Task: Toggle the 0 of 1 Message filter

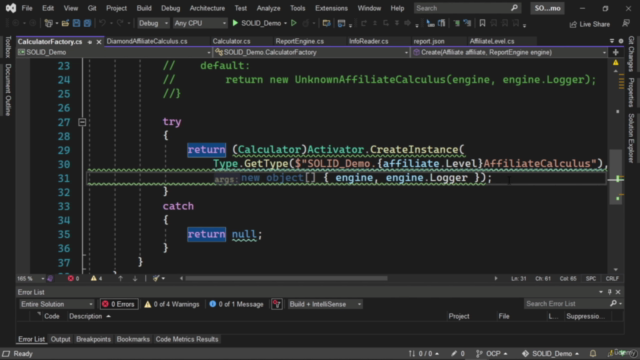Action: (x=236, y=304)
